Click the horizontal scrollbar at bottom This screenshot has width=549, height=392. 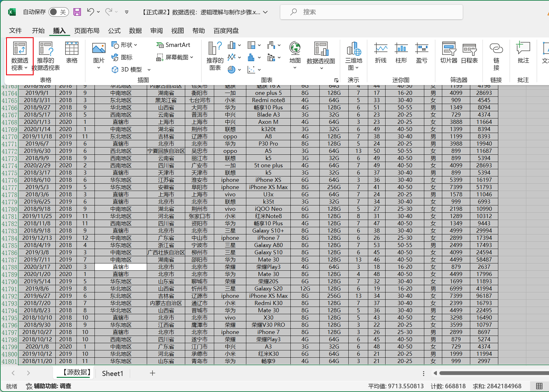click(494, 373)
